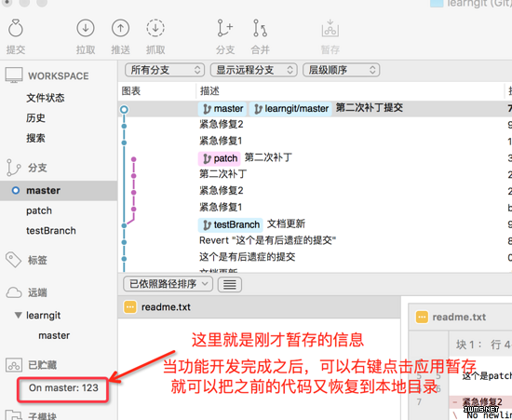Image resolution: width=512 pixels, height=420 pixels.
Task: Select the stash 'On master: 123'
Action: point(63,388)
